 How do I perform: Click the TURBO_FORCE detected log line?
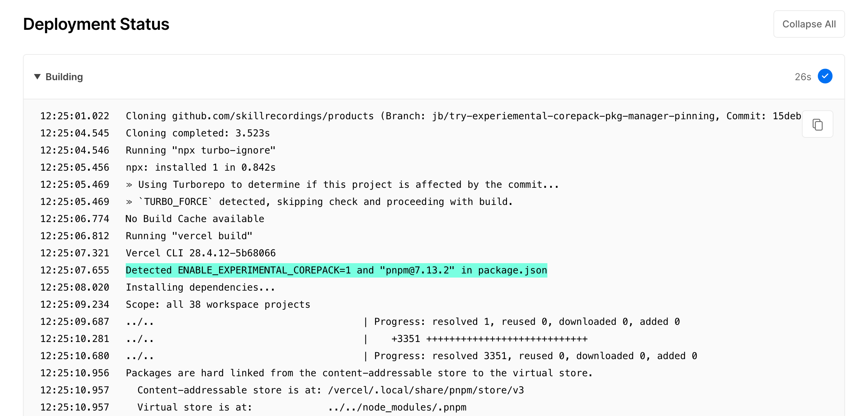(x=319, y=201)
